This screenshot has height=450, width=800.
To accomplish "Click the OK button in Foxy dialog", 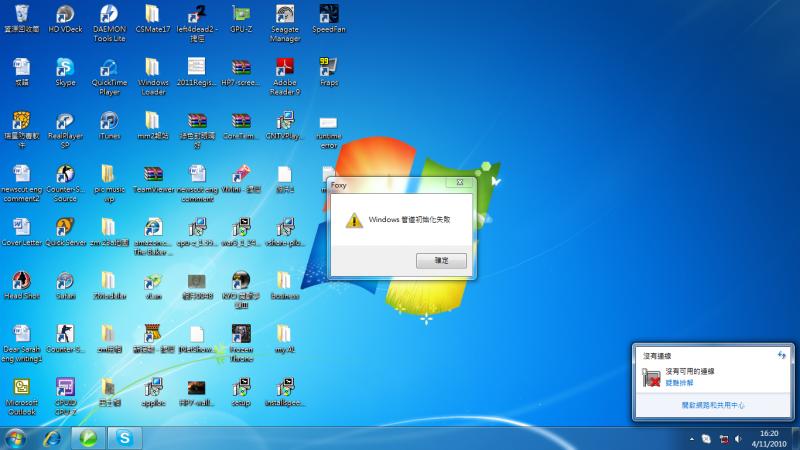I will click(x=441, y=261).
